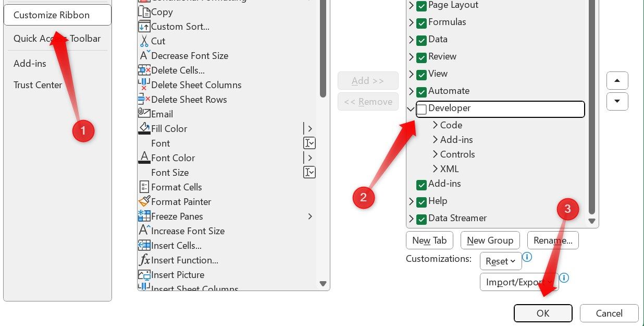Select the Format Painter brush icon
Viewport: 644px width, 326px height.
point(144,201)
